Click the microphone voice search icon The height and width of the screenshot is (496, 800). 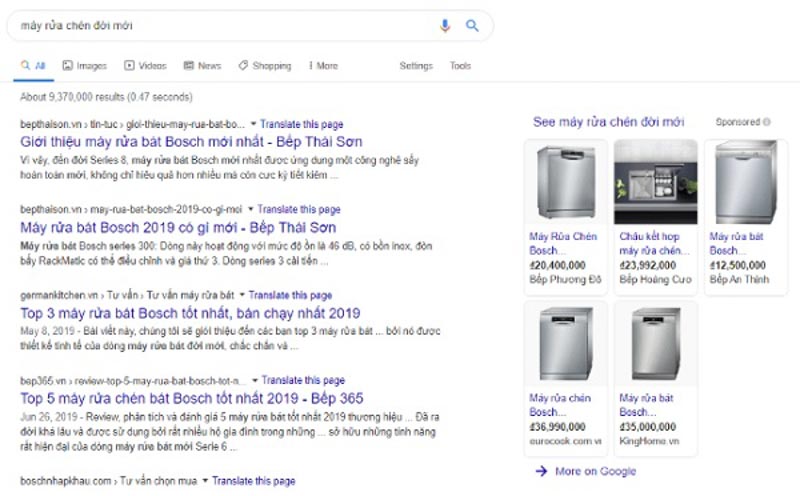[x=445, y=26]
